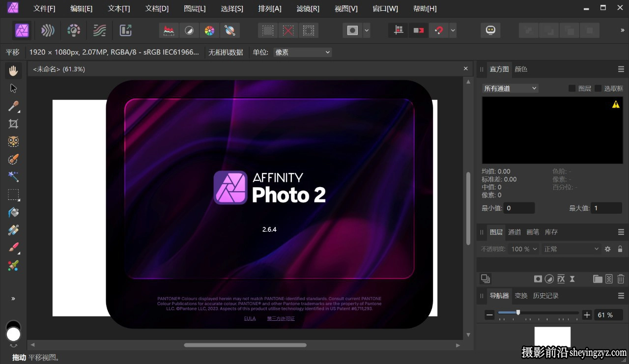
Task: Click the navigator zoom in plus button
Action: [x=587, y=315]
